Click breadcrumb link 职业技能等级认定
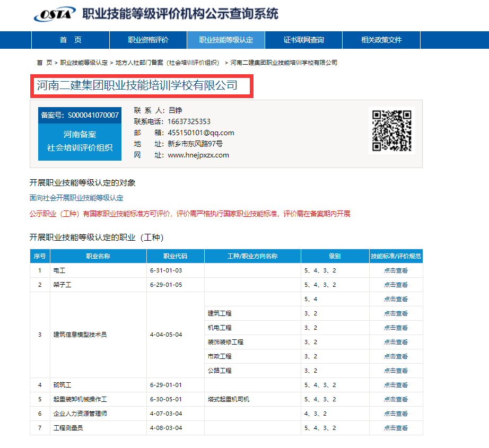The width and height of the screenshot is (489, 448). click(x=84, y=63)
